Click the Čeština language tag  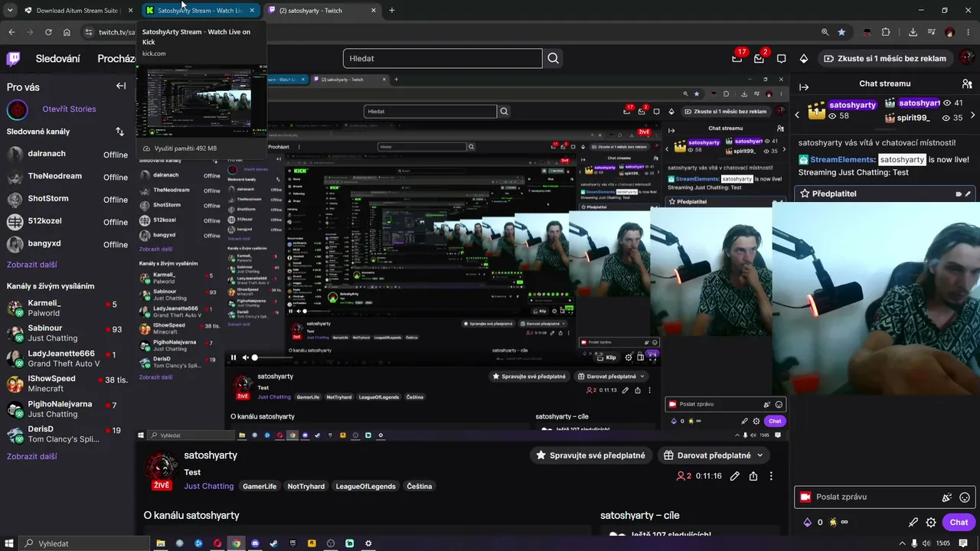(420, 486)
